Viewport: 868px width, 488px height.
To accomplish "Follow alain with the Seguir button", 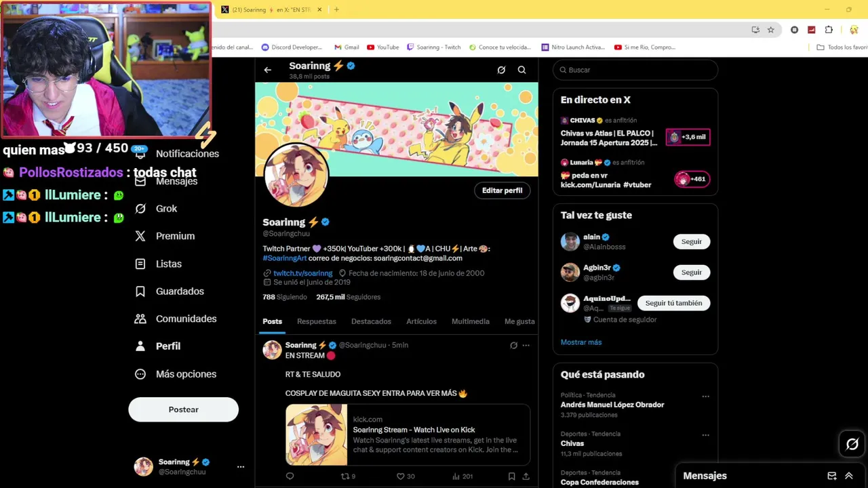I will tap(691, 242).
